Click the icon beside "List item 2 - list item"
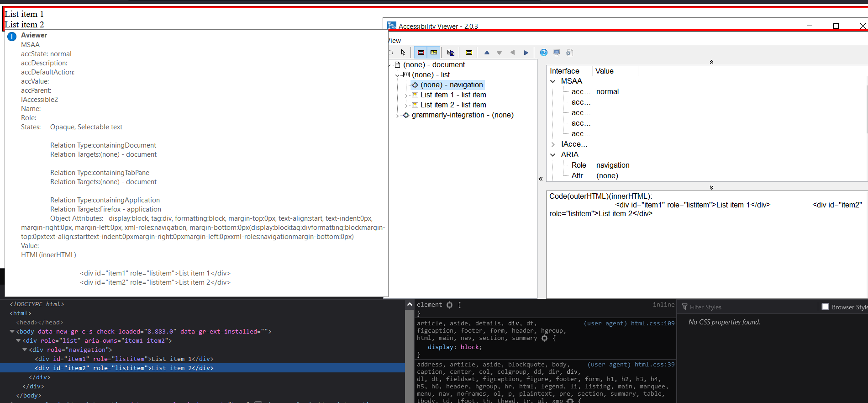The height and width of the screenshot is (403, 868). (415, 105)
